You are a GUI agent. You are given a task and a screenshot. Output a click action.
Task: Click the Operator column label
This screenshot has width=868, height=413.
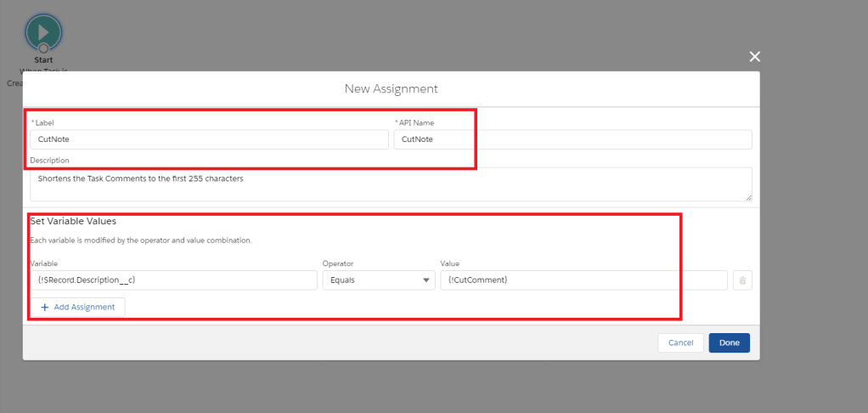pyautogui.click(x=337, y=263)
